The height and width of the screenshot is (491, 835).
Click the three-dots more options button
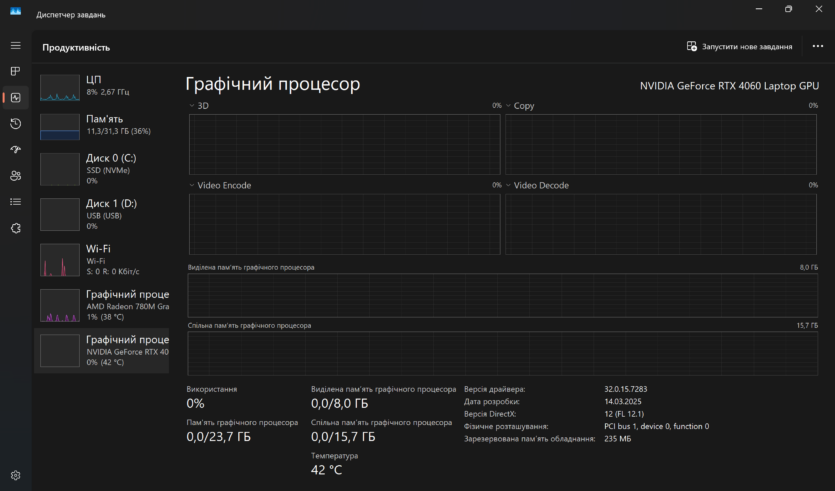817,46
